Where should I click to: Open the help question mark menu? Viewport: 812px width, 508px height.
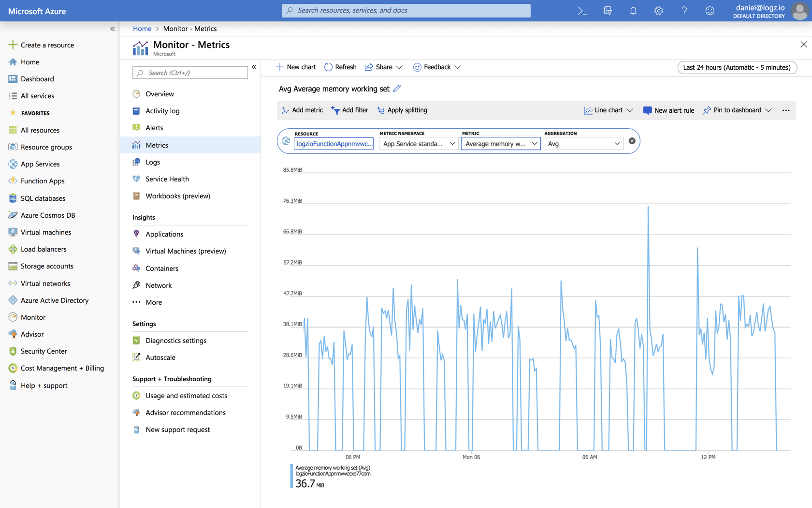pos(684,11)
